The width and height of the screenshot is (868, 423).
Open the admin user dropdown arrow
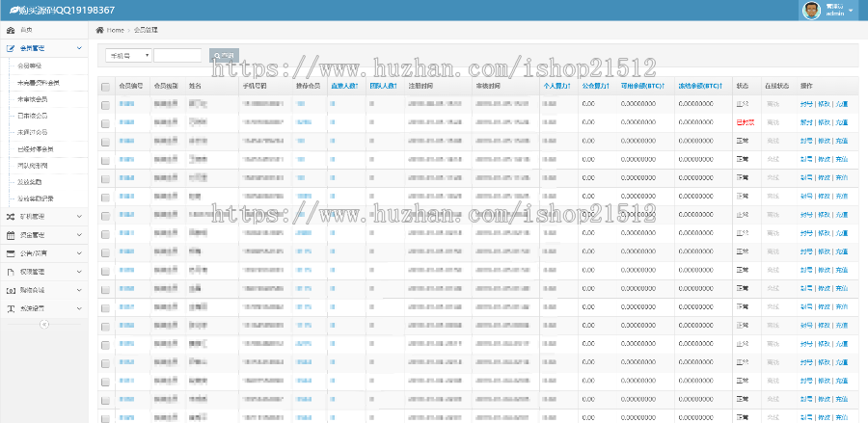851,11
